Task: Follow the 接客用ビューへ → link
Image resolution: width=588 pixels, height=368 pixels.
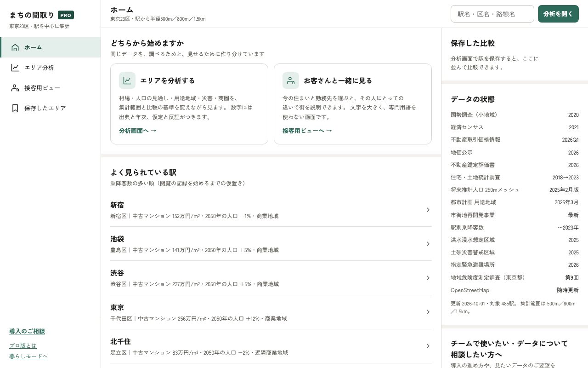Action: pyautogui.click(x=307, y=131)
